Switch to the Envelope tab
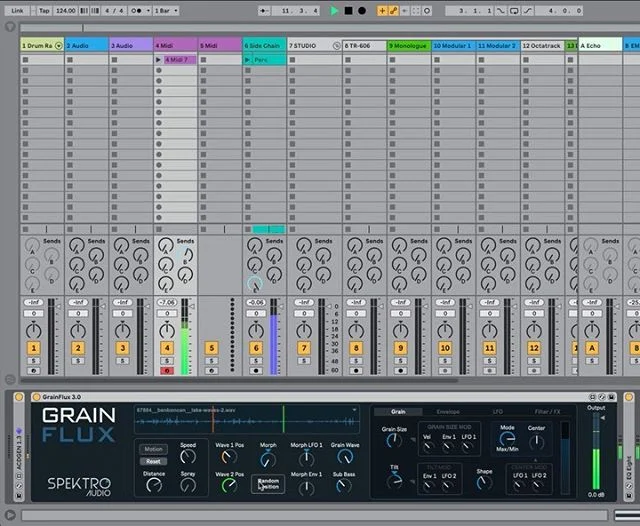This screenshot has width=640, height=526. [448, 412]
